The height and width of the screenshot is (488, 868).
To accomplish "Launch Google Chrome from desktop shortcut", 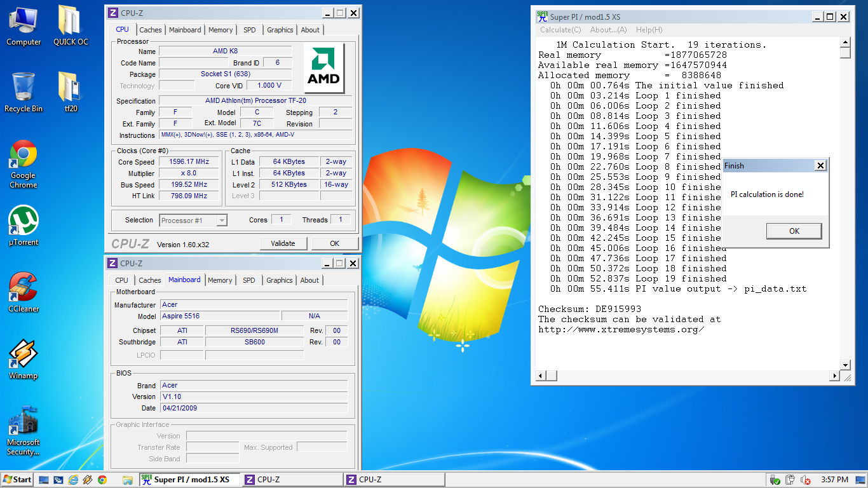I will pos(24,165).
